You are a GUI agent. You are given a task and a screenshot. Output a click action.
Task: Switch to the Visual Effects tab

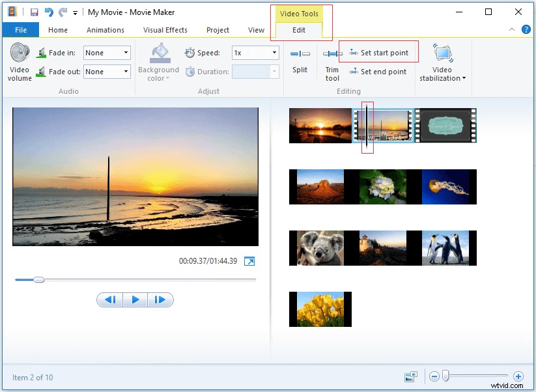click(x=165, y=29)
